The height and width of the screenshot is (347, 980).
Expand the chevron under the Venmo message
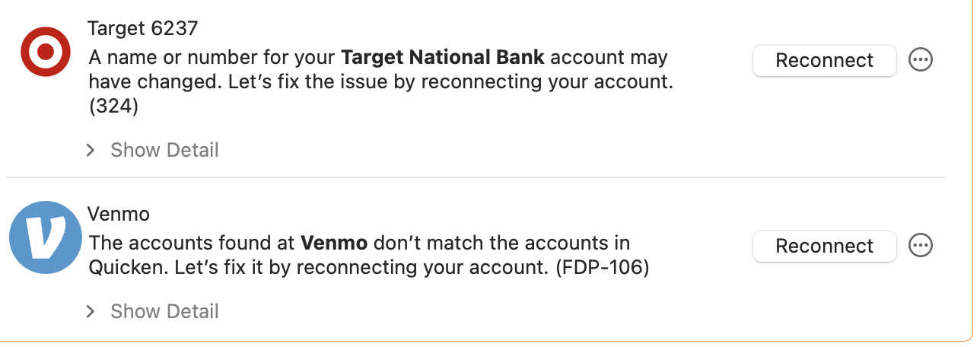[x=91, y=311]
